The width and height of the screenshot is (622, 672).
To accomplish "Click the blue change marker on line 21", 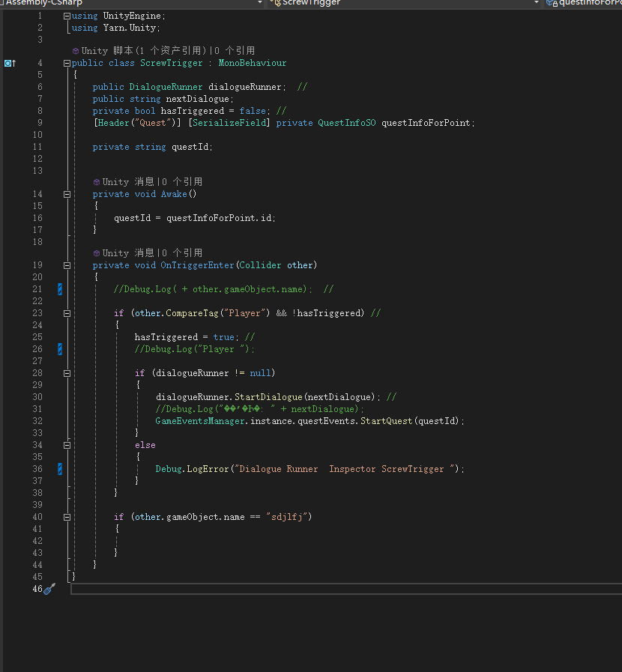I will 60,289.
